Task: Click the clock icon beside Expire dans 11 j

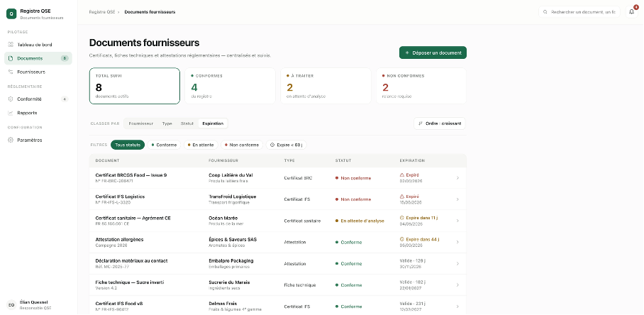Action: (x=402, y=218)
